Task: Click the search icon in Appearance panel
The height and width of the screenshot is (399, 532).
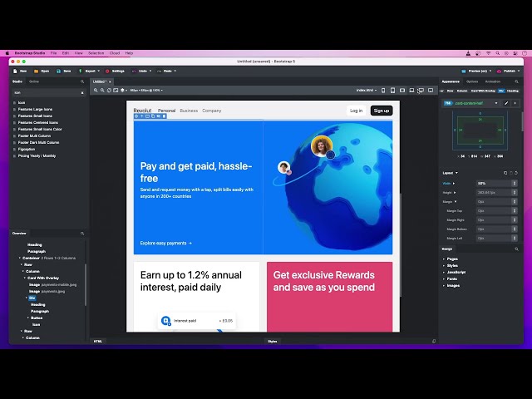Action: (516, 81)
